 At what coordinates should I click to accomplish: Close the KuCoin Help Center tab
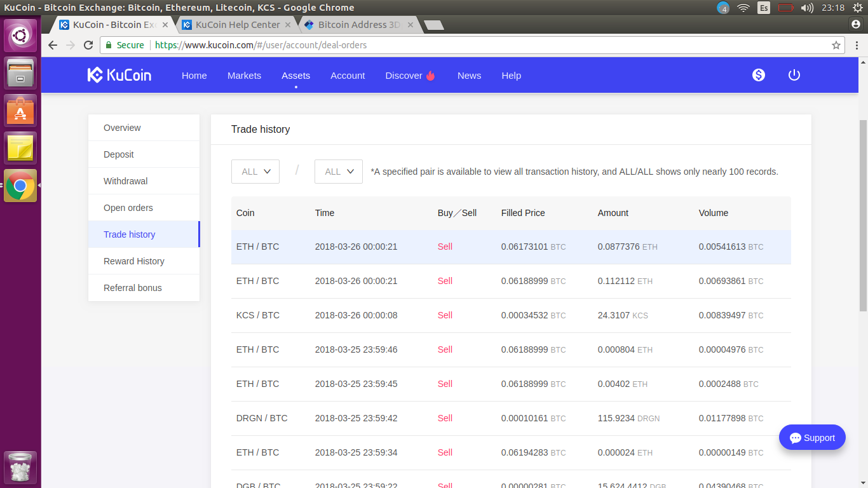click(x=288, y=25)
